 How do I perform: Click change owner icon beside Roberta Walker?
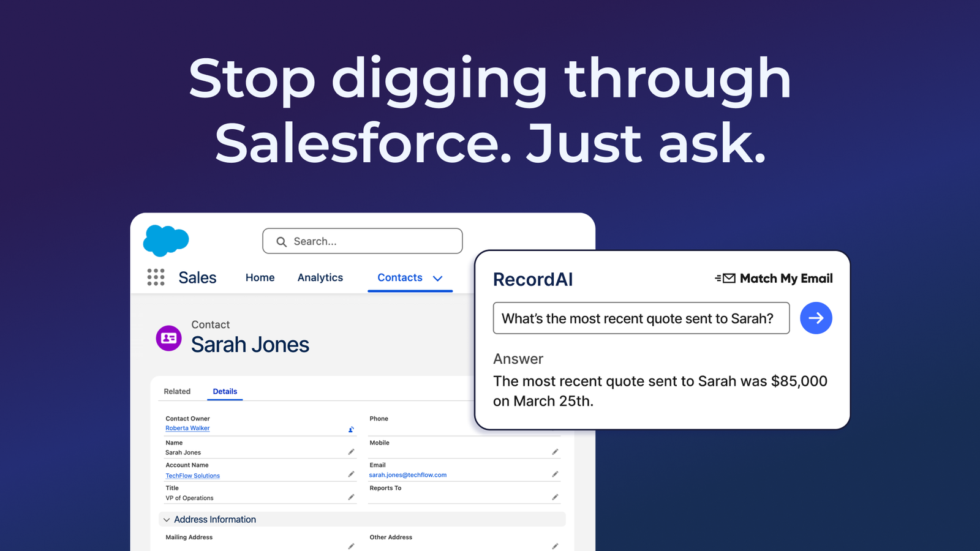click(351, 429)
